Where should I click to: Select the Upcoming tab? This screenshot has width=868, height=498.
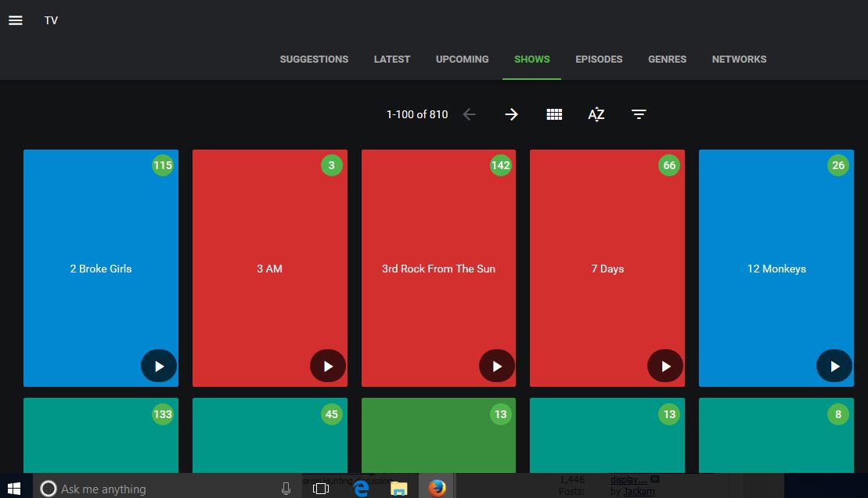pyautogui.click(x=462, y=59)
